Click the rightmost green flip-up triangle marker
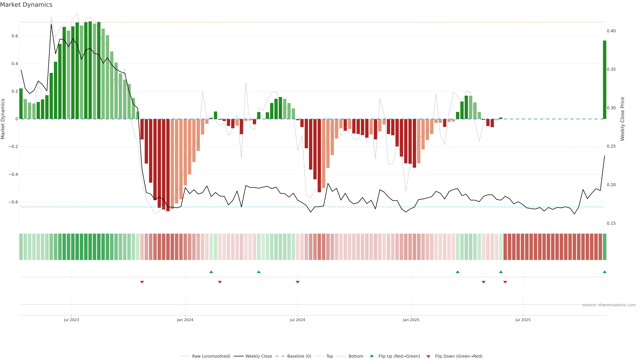644x362 pixels. point(604,272)
